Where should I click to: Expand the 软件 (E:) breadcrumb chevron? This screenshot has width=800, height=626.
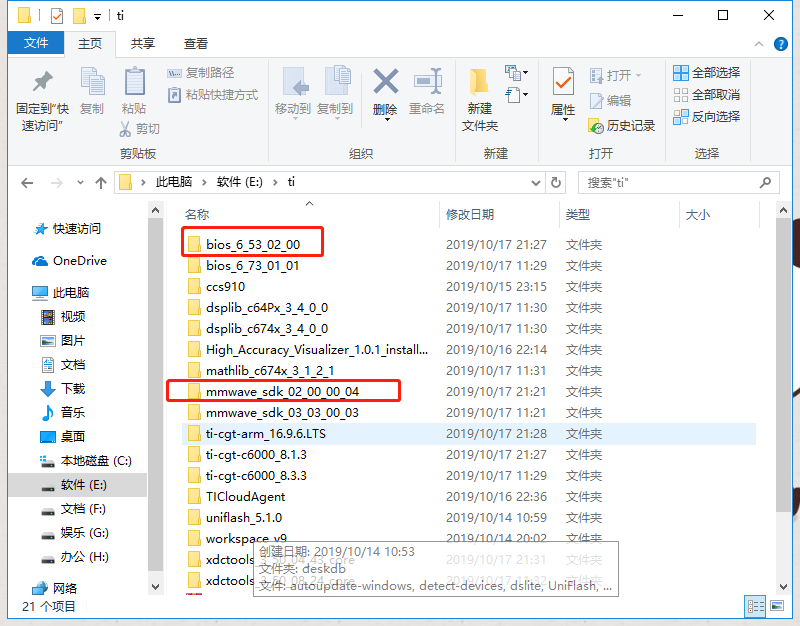tap(275, 183)
